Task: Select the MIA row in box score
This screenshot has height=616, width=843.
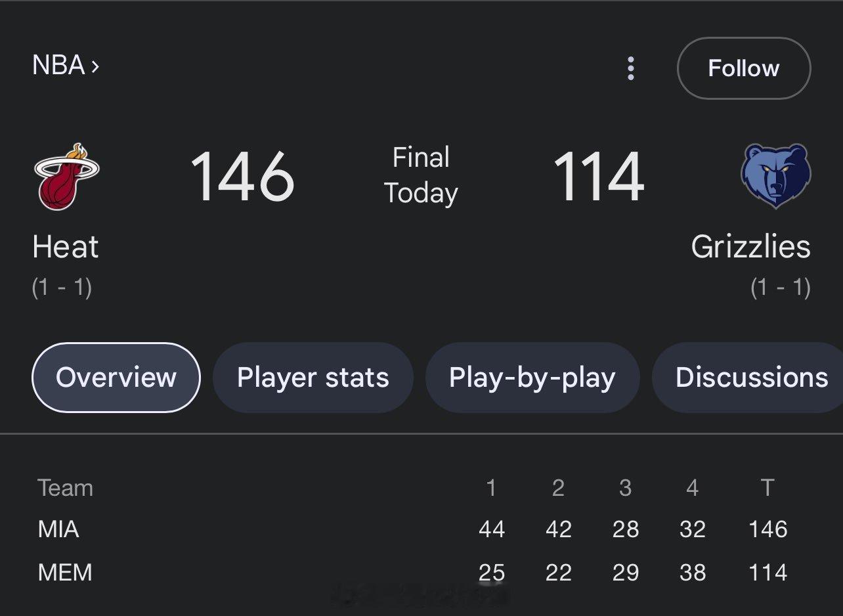Action: [58, 529]
